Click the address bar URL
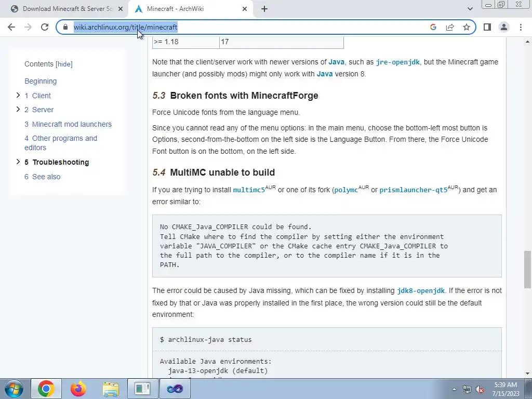Viewport: 532px width, 399px height. tap(125, 27)
